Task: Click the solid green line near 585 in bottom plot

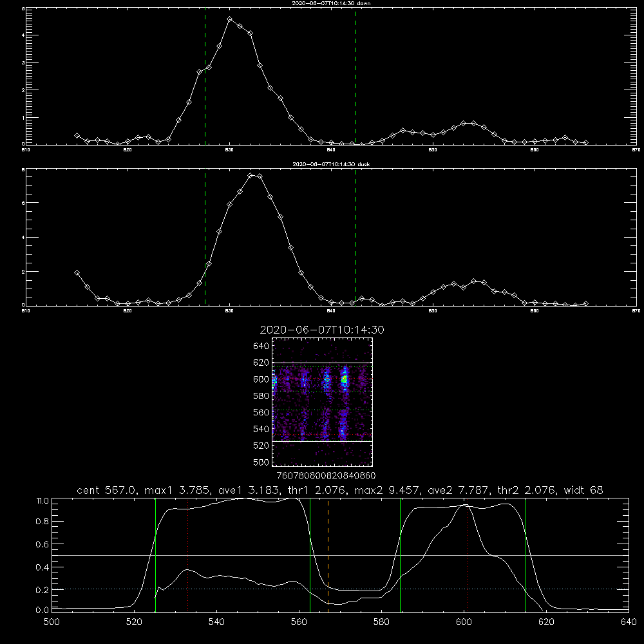Action: point(400,555)
